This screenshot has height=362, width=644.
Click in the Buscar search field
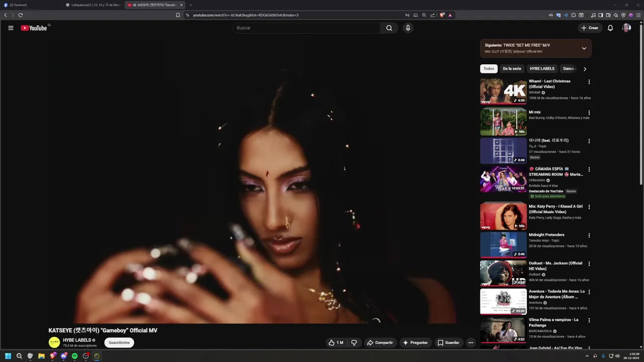(306, 28)
